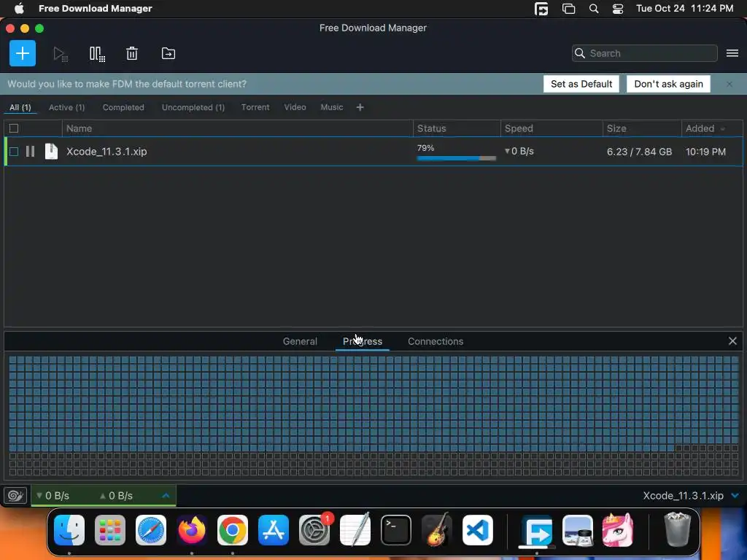Switch to the Active (1) tab
The height and width of the screenshot is (560, 747).
[66, 108]
